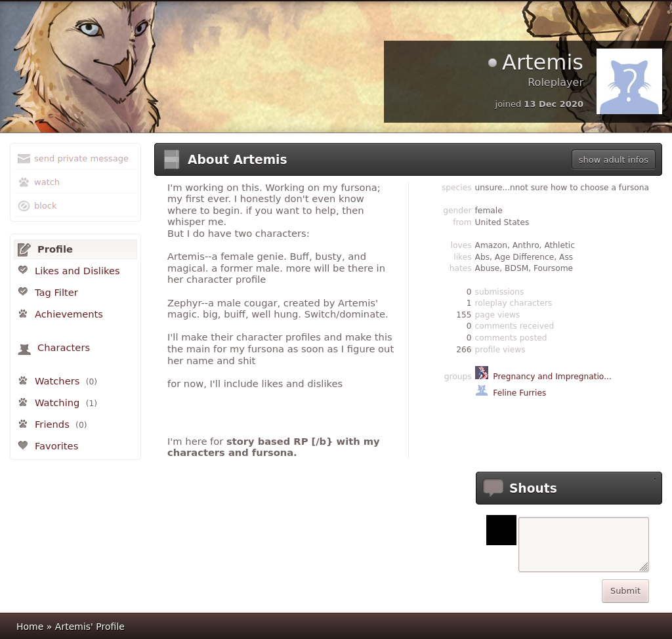Click the page views stat
The image size is (672, 639).
[497, 314]
